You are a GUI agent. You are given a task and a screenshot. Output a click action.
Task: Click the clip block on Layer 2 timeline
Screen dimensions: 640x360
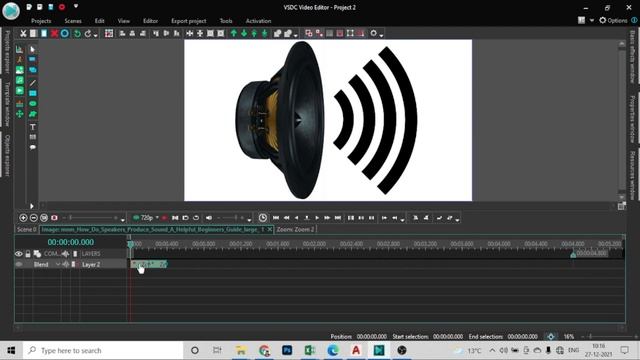point(149,264)
